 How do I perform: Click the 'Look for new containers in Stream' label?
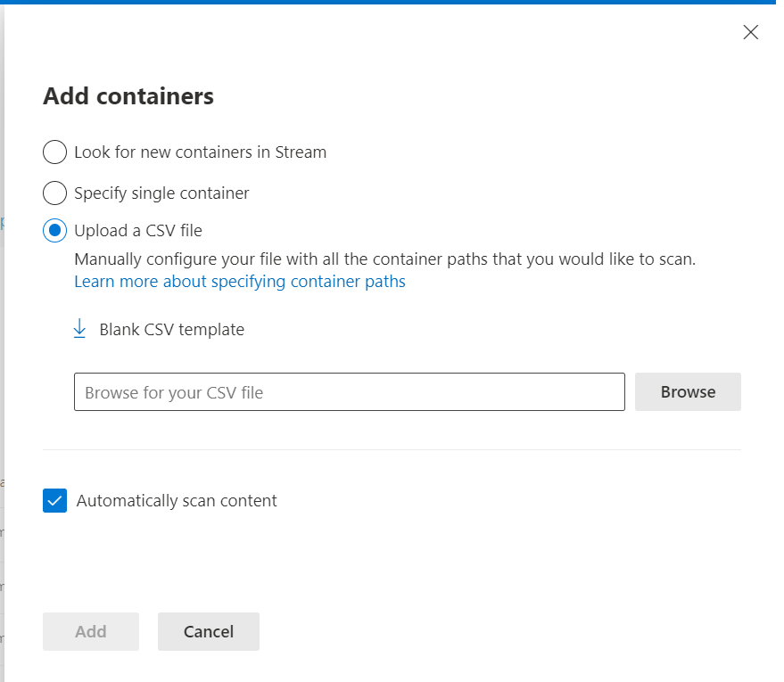tap(200, 152)
